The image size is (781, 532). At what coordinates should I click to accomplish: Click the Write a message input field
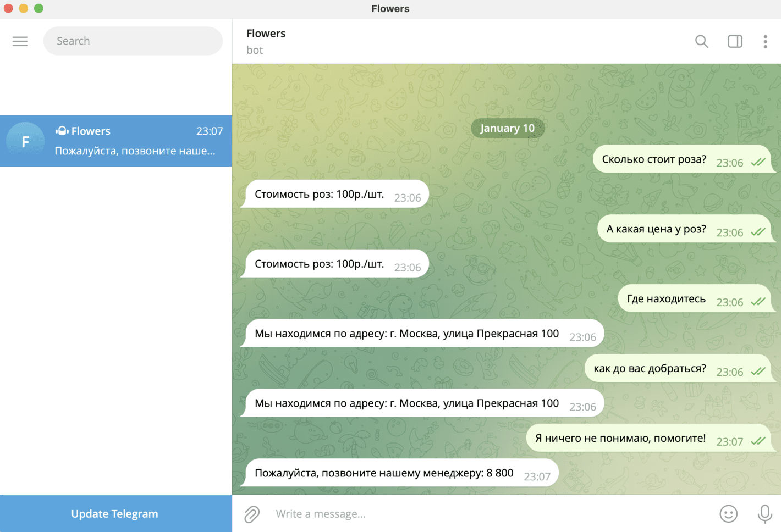385,514
